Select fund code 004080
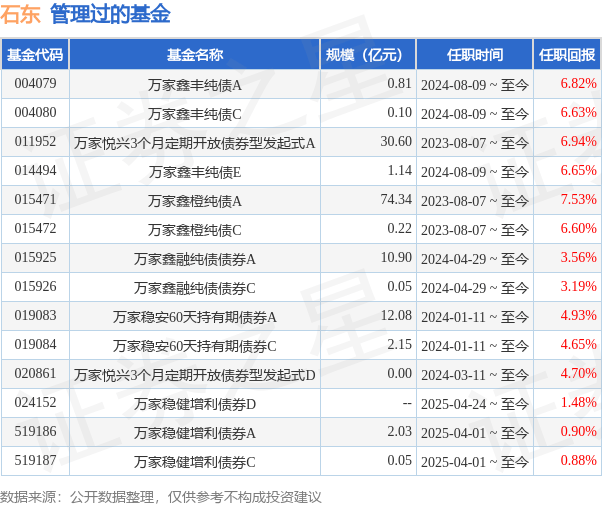 35,112
